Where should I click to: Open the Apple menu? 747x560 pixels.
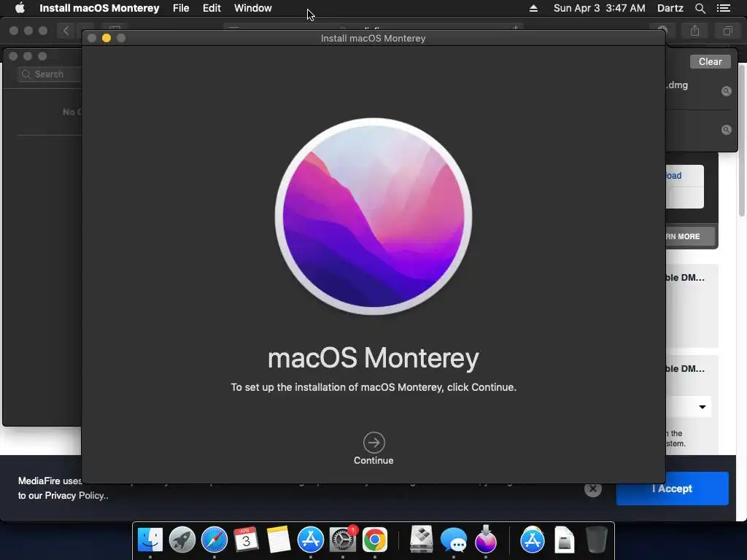click(20, 8)
